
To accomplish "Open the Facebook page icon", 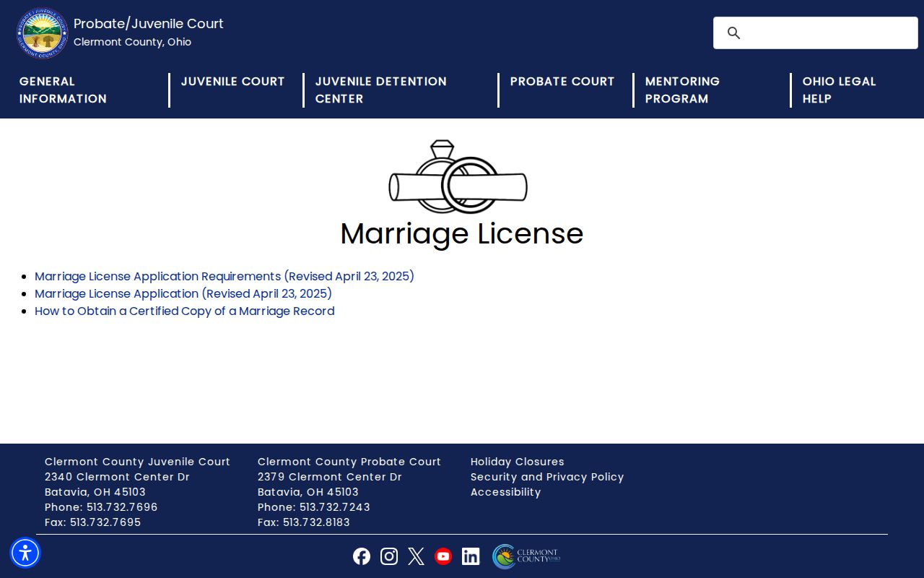I will (x=362, y=556).
